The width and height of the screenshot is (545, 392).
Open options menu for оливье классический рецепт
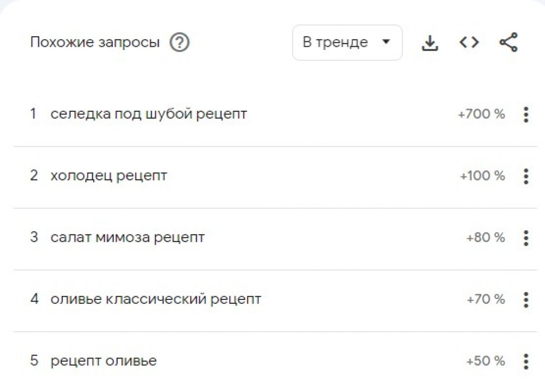click(526, 299)
